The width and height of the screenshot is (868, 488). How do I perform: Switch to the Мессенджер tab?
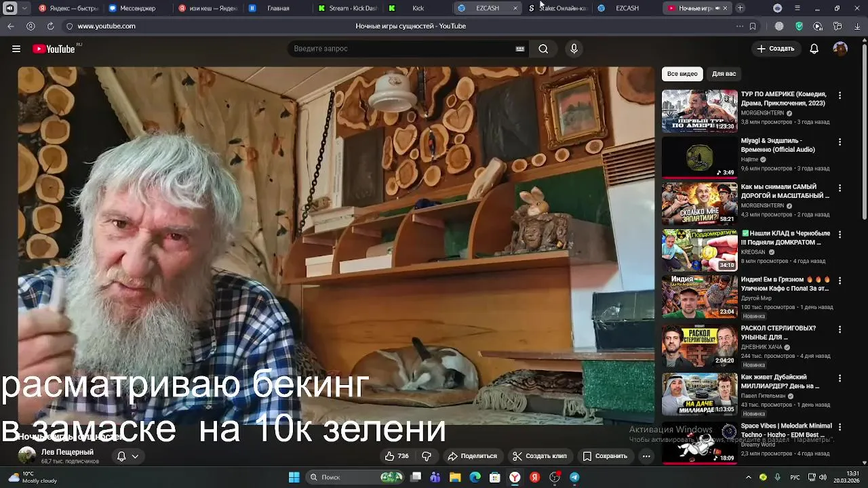point(137,8)
